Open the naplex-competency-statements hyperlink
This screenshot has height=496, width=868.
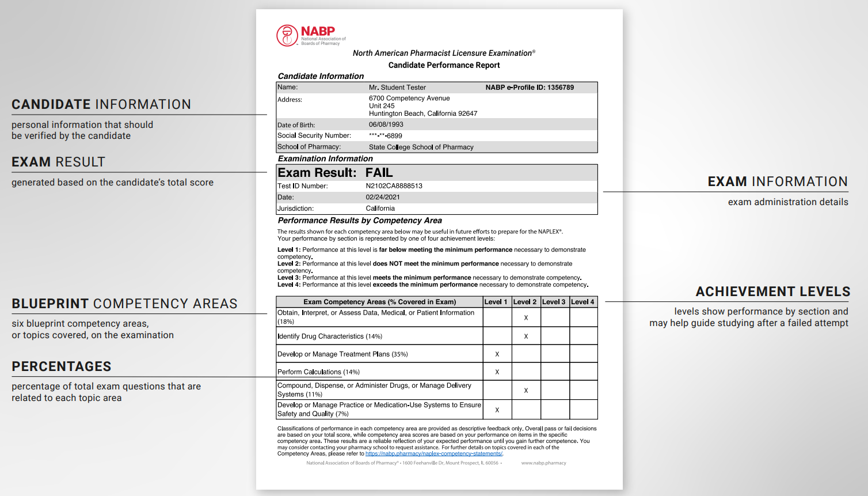tap(433, 454)
